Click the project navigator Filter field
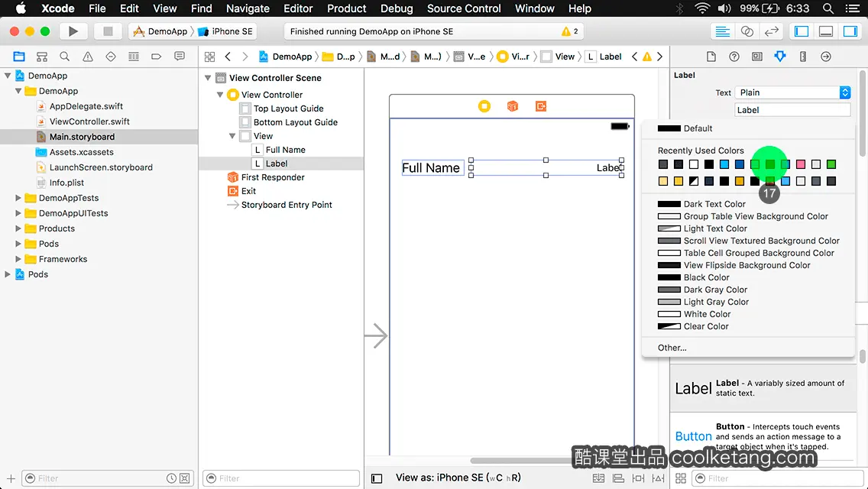 108,478
